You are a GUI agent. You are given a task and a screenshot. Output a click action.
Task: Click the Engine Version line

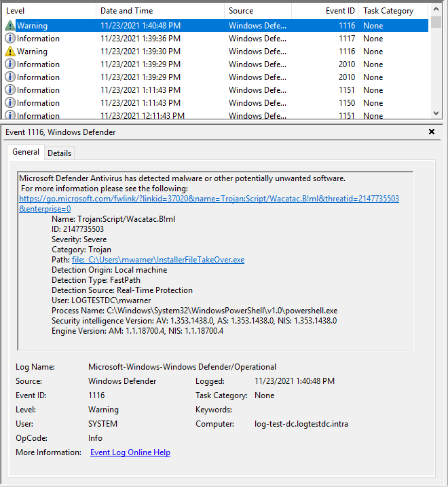click(x=137, y=331)
